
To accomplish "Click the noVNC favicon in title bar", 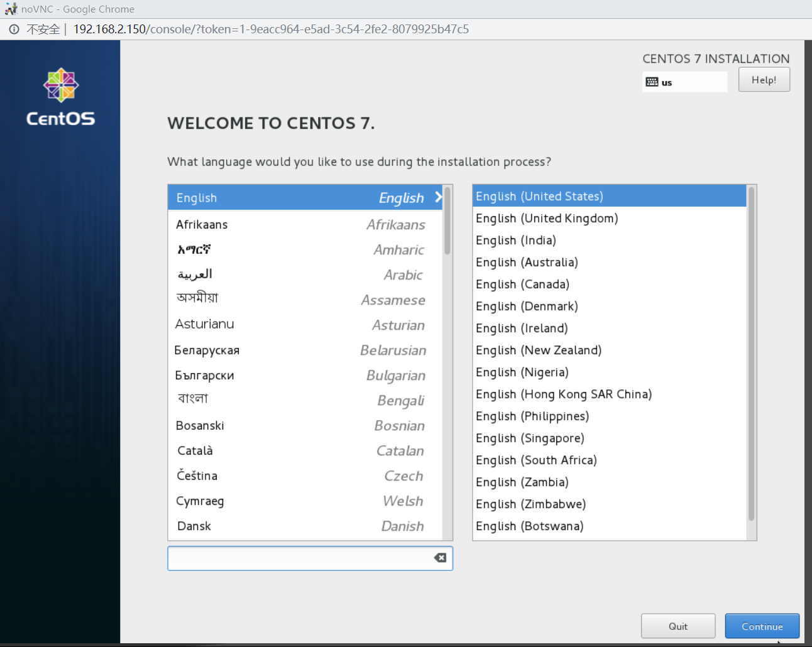I will (x=11, y=9).
